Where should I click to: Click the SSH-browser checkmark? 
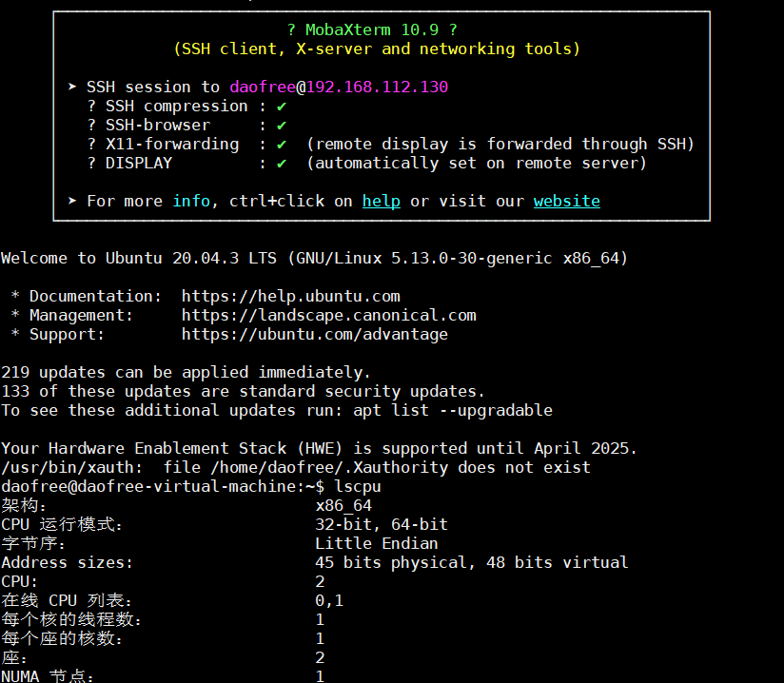[282, 126]
